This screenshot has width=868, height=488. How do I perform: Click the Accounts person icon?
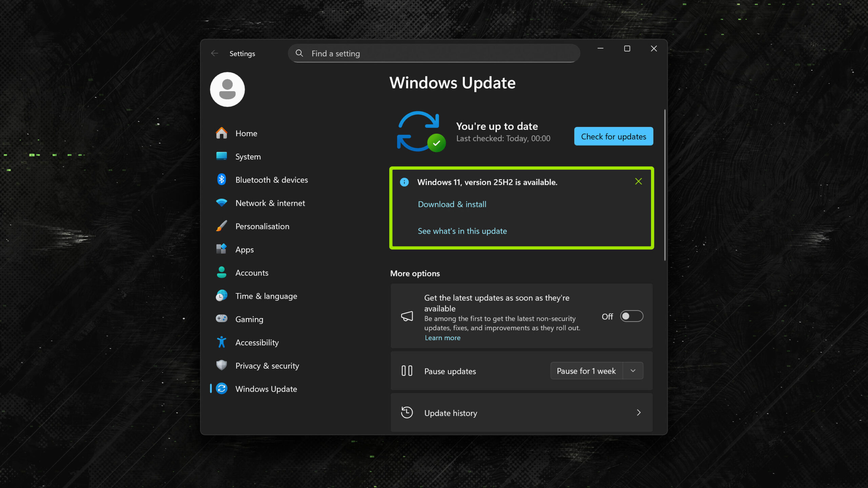tap(221, 272)
